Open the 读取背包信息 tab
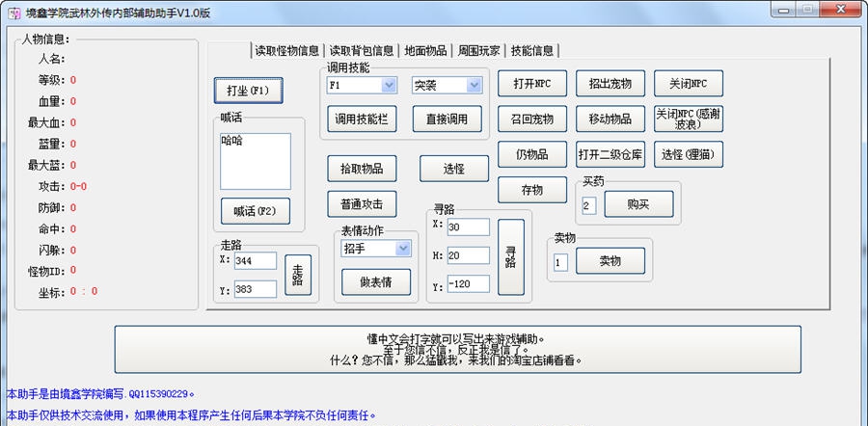This screenshot has width=868, height=426. point(362,51)
